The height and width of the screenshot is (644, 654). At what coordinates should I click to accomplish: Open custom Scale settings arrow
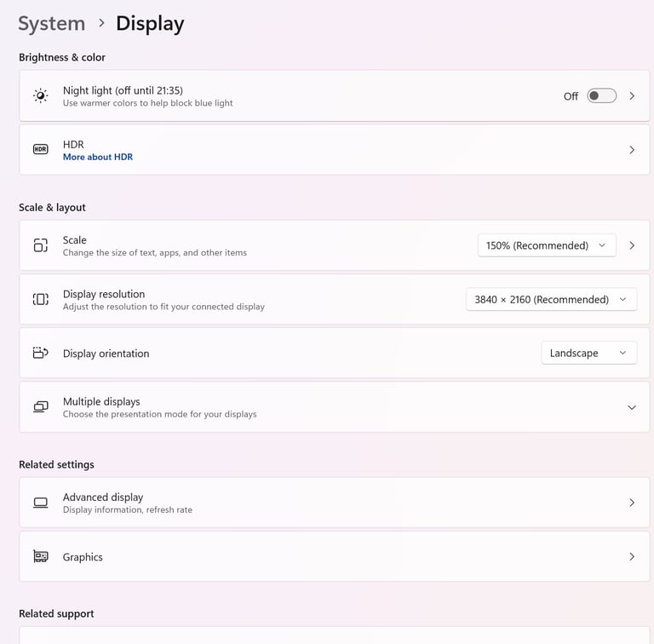point(632,245)
